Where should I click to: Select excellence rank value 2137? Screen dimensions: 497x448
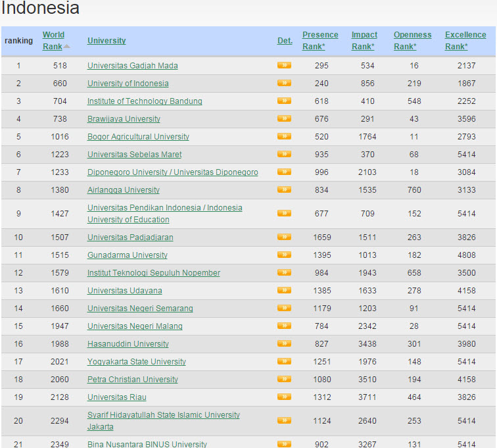[x=466, y=66]
